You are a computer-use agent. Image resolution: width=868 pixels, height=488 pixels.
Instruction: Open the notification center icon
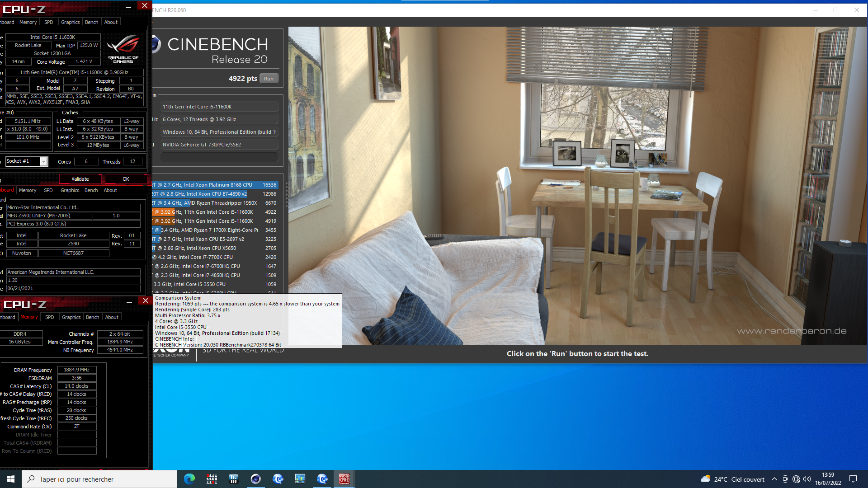pos(853,479)
